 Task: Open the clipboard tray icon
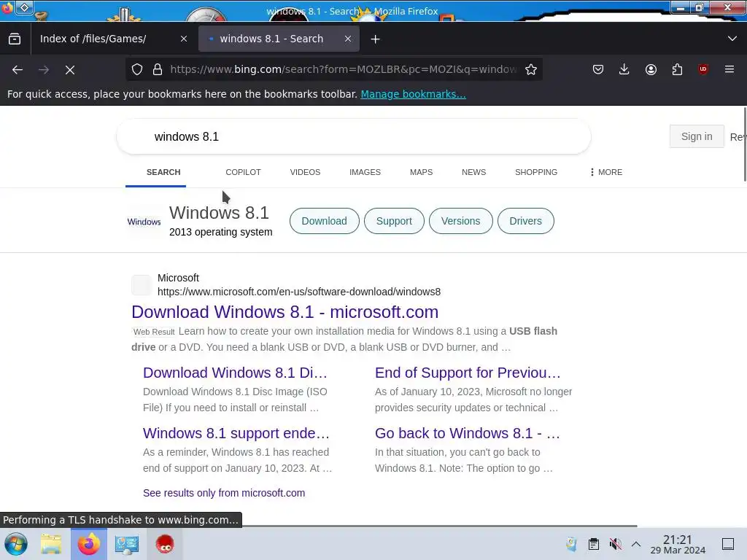point(594,544)
